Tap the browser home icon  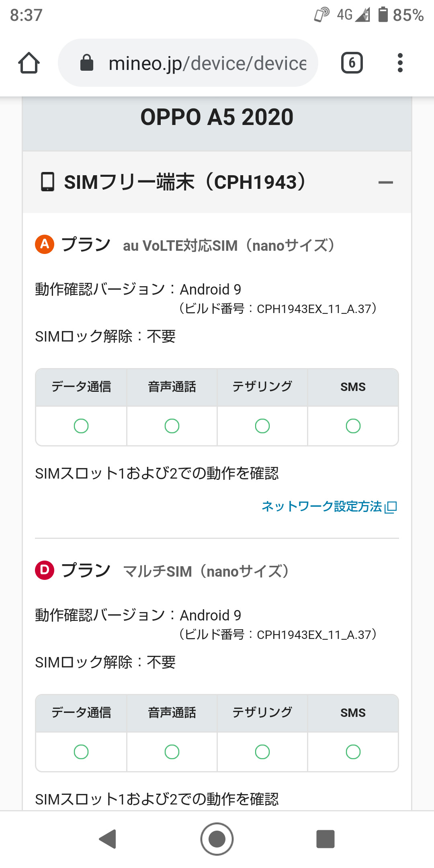[x=29, y=63]
